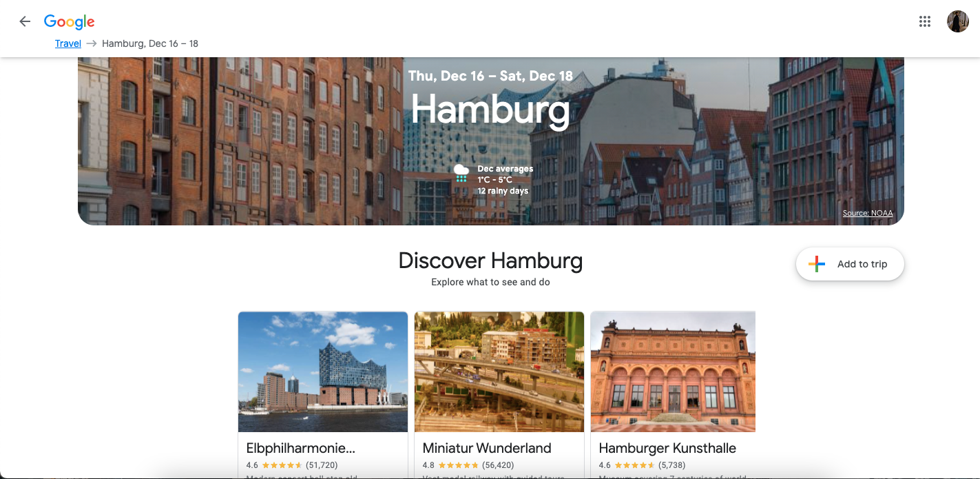Click the Elbphilharmonie card title
The width and height of the screenshot is (980, 479).
301,448
